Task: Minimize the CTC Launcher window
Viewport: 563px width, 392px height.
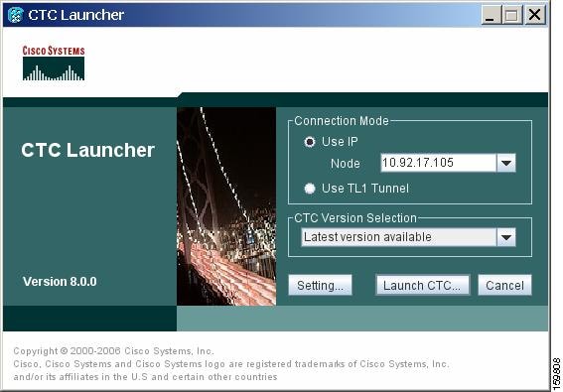Action: tap(491, 16)
